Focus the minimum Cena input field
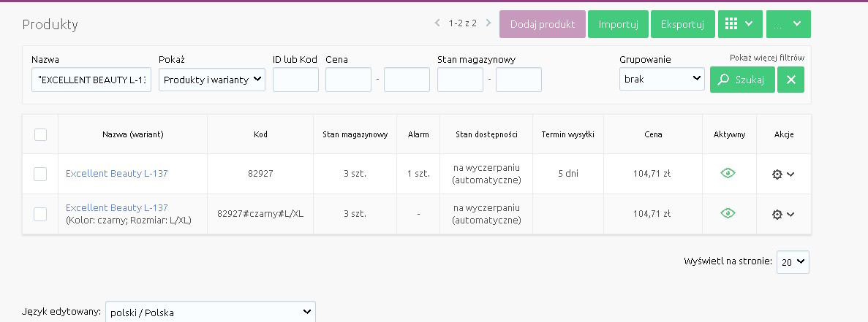This screenshot has width=868, height=322. point(348,80)
